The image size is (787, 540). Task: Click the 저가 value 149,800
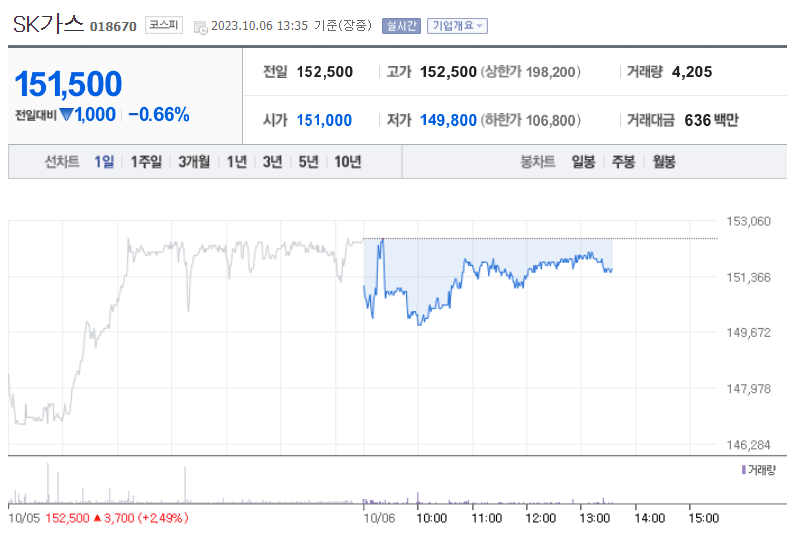point(448,120)
